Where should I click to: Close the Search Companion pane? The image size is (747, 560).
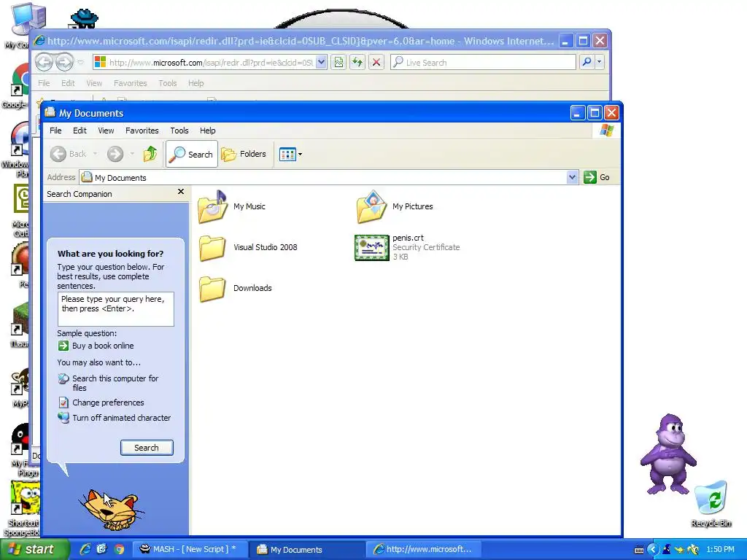coord(181,192)
